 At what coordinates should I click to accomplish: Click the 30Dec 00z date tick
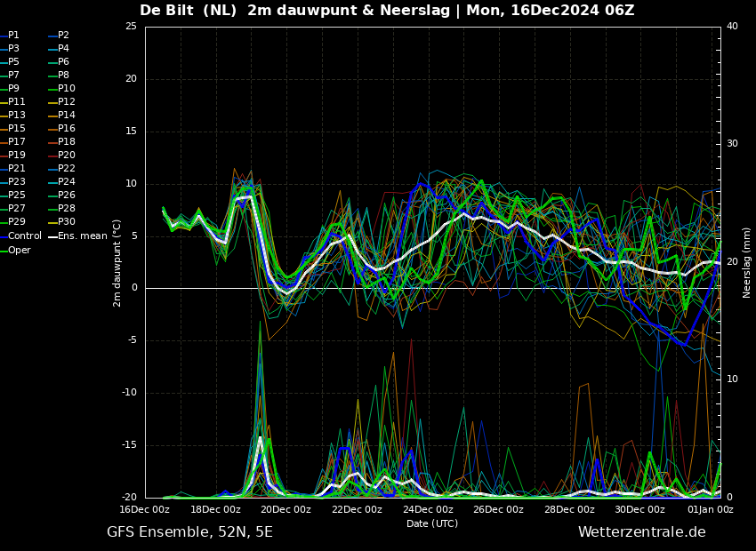pyautogui.click(x=639, y=510)
